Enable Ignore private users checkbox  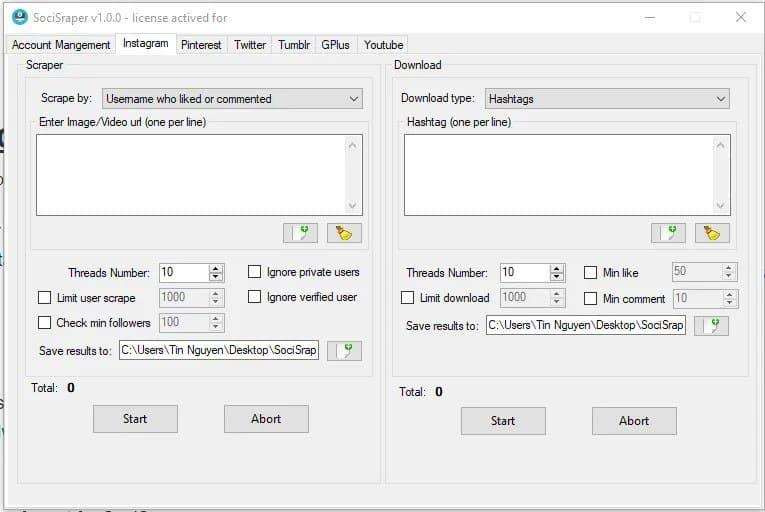pyautogui.click(x=254, y=272)
